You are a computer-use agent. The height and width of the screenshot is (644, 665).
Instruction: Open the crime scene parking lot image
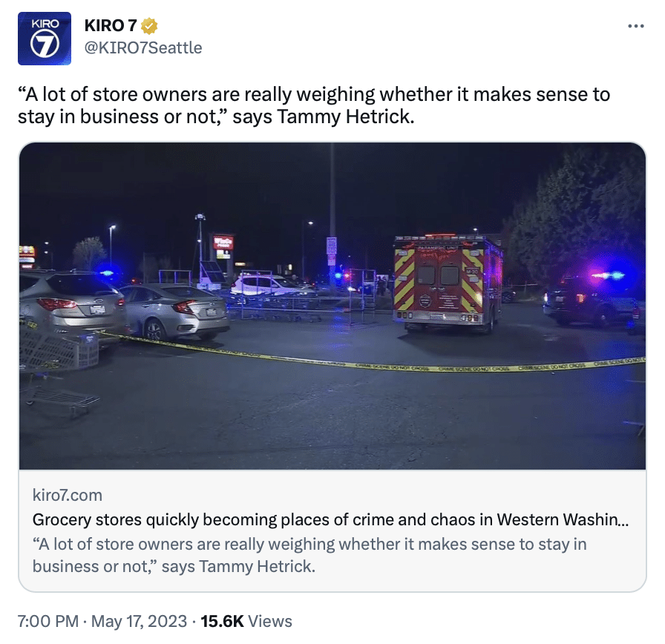[x=332, y=306]
